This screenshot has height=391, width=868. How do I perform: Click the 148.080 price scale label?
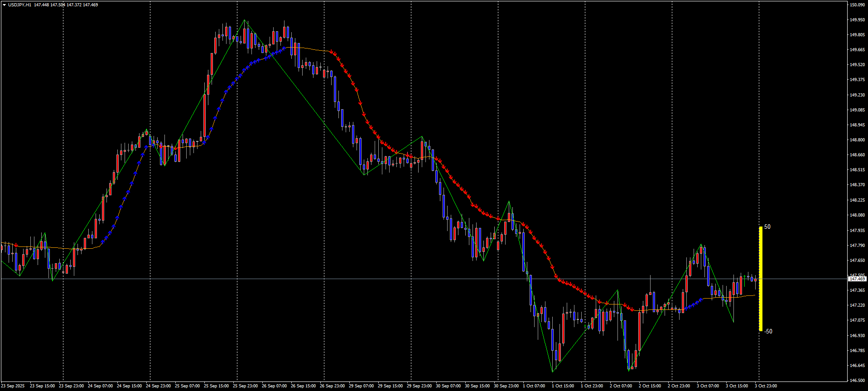[x=857, y=215]
